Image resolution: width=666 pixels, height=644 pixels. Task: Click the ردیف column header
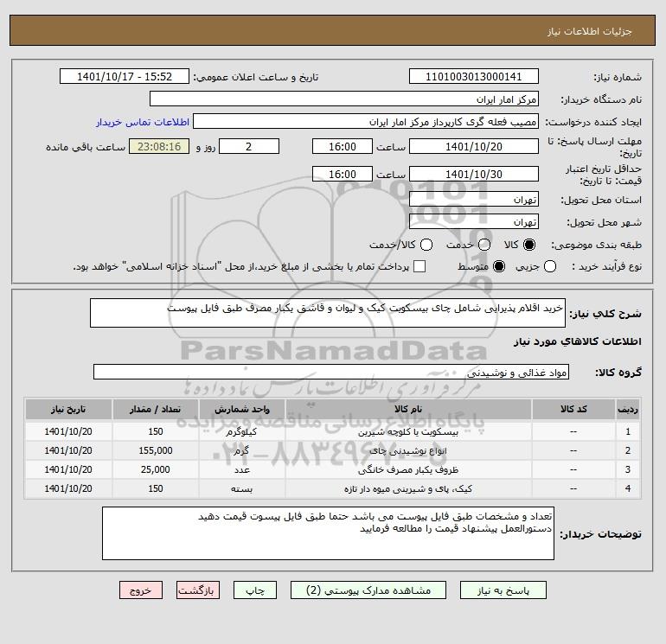point(628,409)
